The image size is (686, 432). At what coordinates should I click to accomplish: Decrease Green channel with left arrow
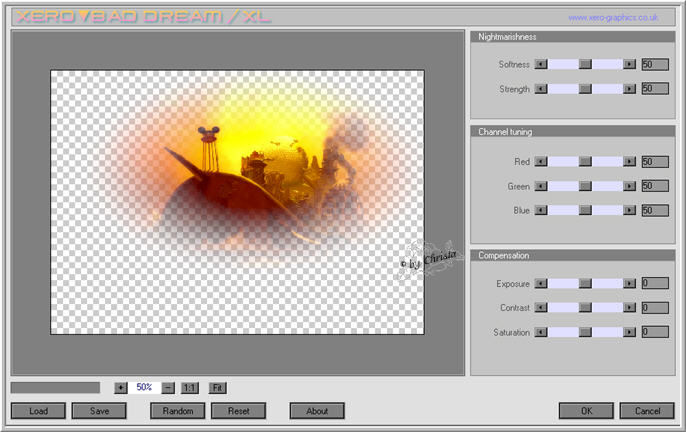(541, 186)
